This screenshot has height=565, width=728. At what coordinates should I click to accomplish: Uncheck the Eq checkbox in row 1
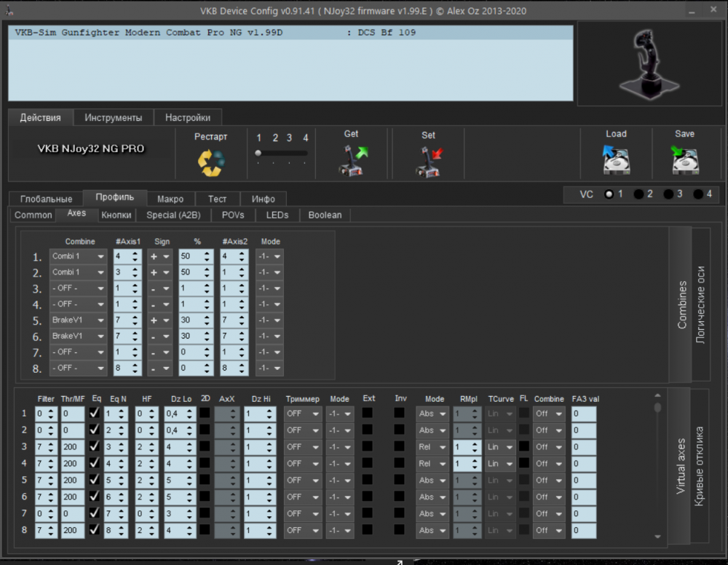(x=95, y=414)
